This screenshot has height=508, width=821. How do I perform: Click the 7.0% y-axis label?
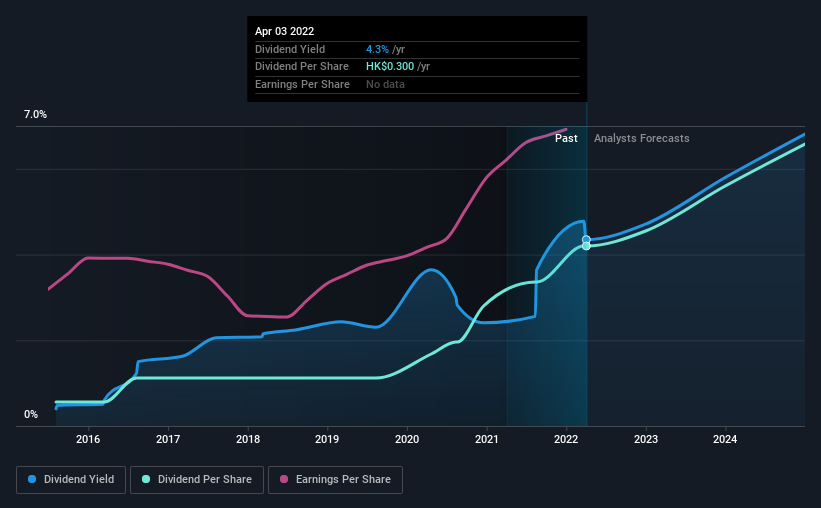tap(35, 115)
